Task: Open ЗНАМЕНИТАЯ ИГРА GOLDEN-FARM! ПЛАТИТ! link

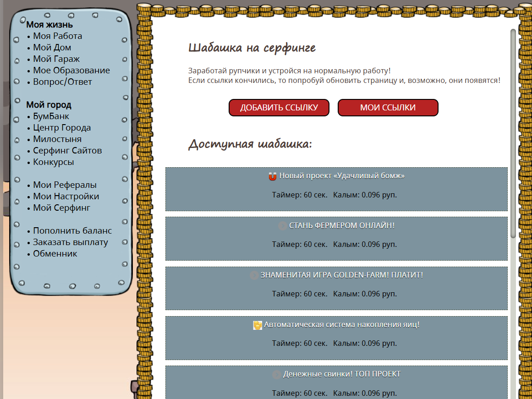Action: tap(342, 275)
